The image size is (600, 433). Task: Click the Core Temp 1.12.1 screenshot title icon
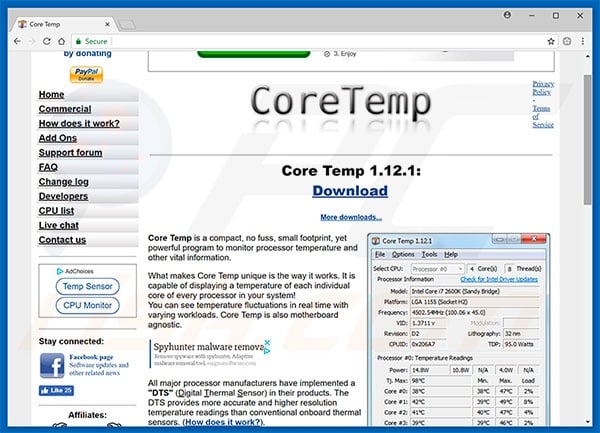tap(376, 241)
